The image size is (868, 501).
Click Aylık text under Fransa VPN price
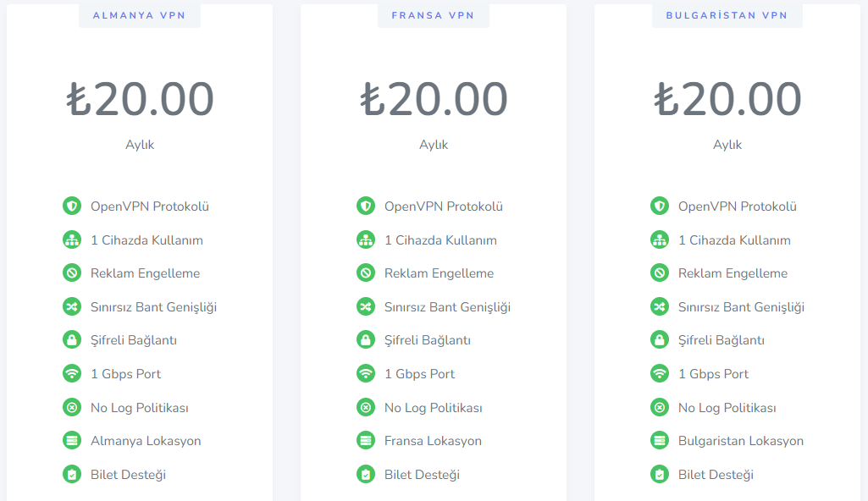click(x=434, y=145)
